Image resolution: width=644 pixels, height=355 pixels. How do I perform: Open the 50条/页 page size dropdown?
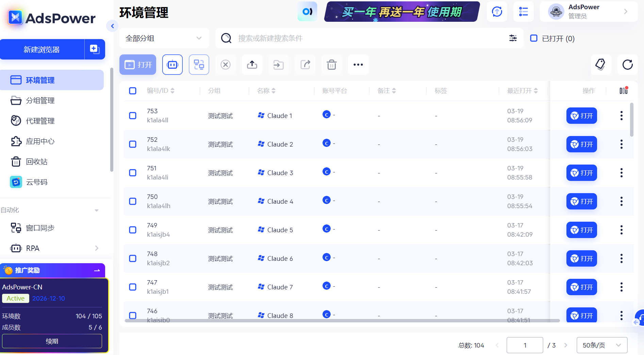click(x=601, y=345)
